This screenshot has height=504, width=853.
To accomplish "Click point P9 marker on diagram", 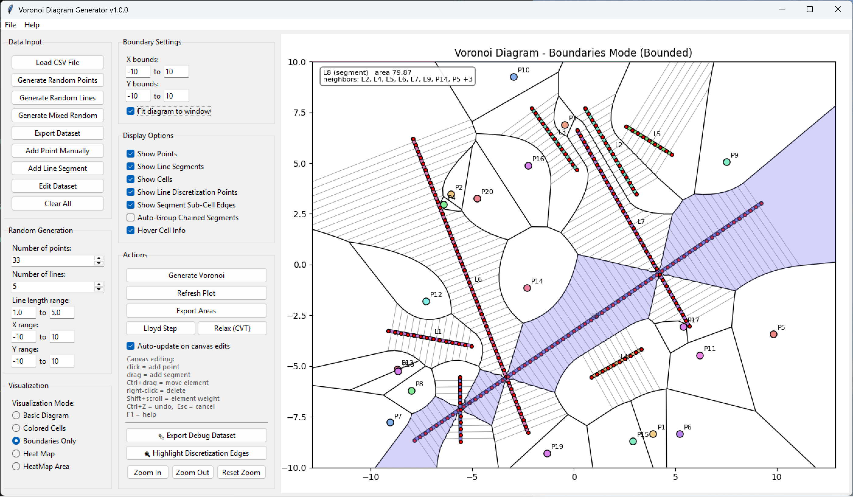I will tap(726, 162).
